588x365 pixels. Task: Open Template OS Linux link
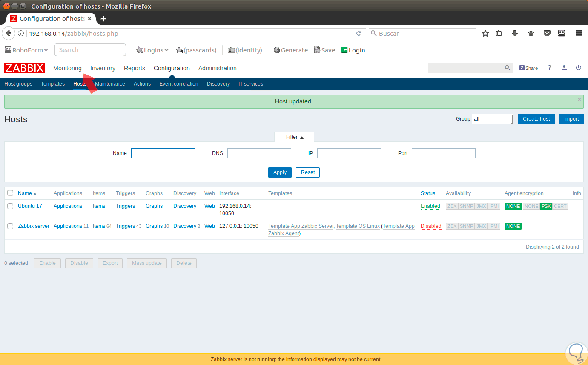(x=358, y=226)
